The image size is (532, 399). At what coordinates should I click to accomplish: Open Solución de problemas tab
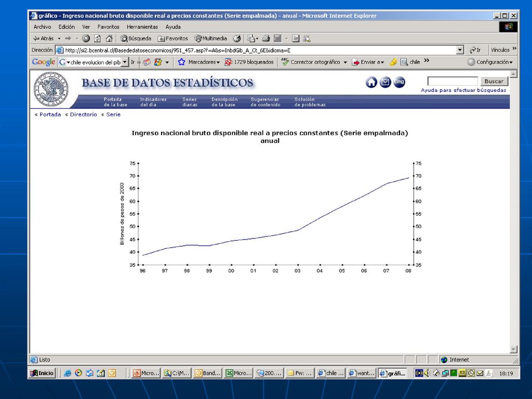pyautogui.click(x=310, y=102)
